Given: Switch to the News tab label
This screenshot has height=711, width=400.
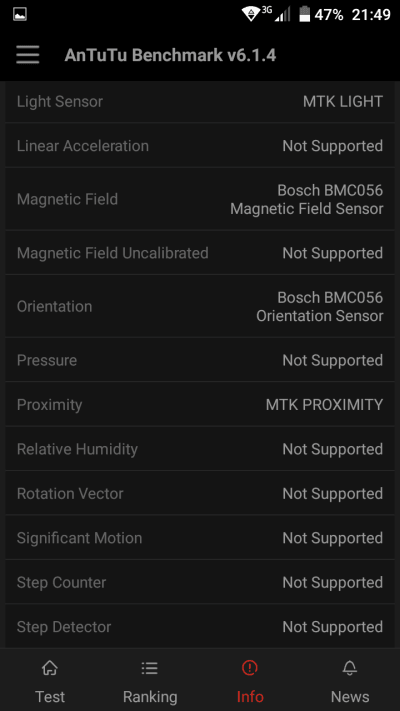Looking at the screenshot, I should click(350, 696).
